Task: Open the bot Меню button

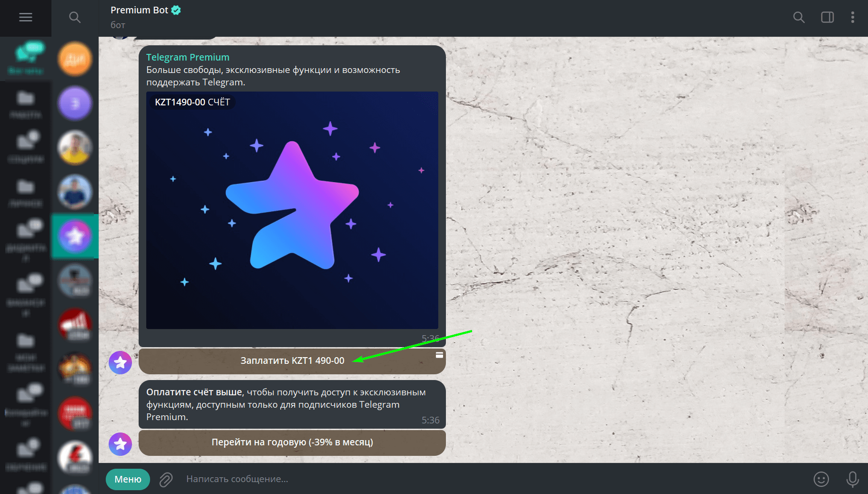Action: coord(128,479)
